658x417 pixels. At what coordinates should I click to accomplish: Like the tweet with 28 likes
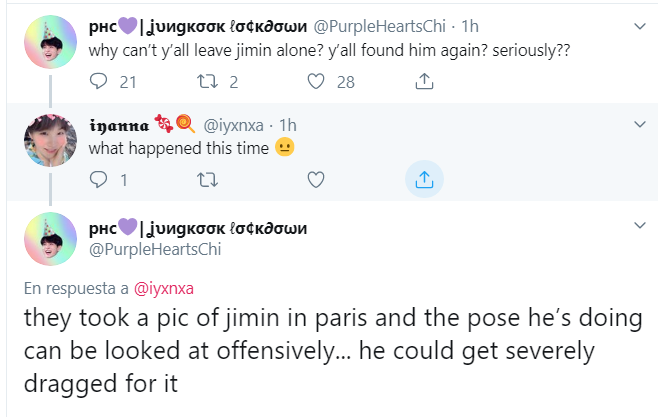316,82
